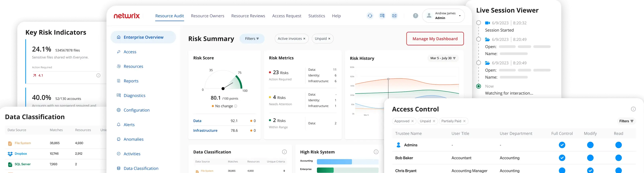
Task: Click the Andrew James avatar icon
Action: point(429,15)
